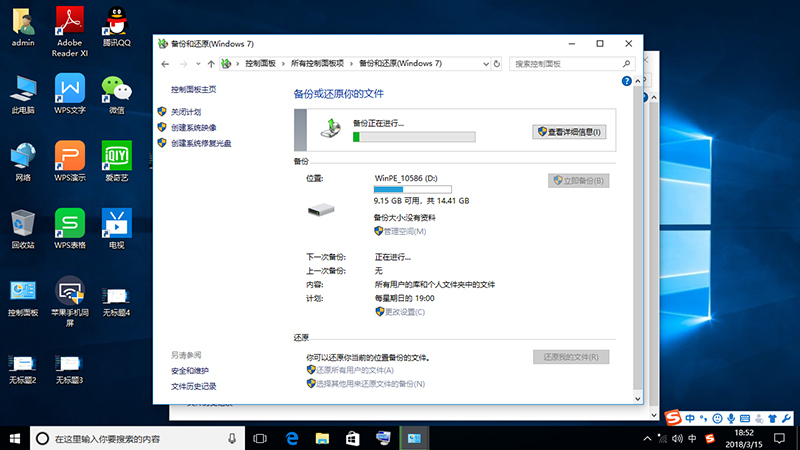Open the 爱奇艺 desktop shortcut
This screenshot has height=450, width=800.
click(x=117, y=162)
